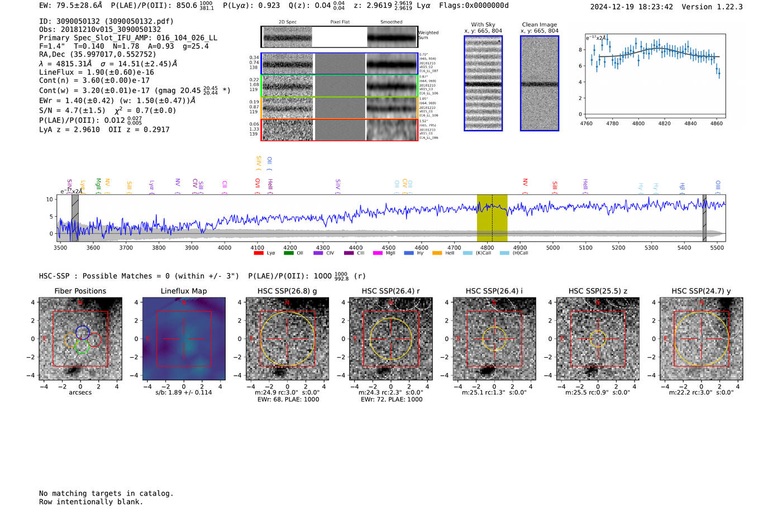Open the Clean Image cutout
This screenshot has height=532, width=782.
click(540, 83)
